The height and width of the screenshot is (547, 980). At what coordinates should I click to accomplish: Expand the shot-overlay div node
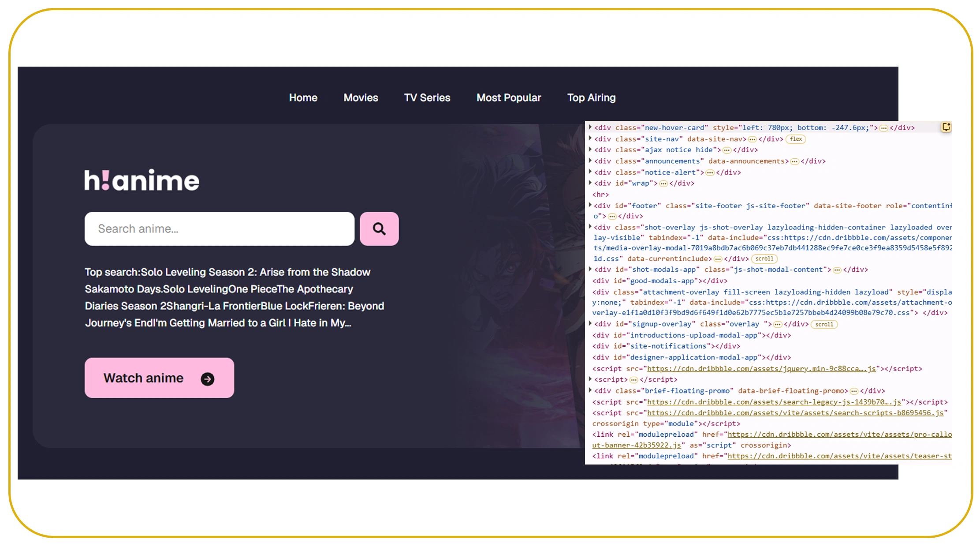point(590,227)
